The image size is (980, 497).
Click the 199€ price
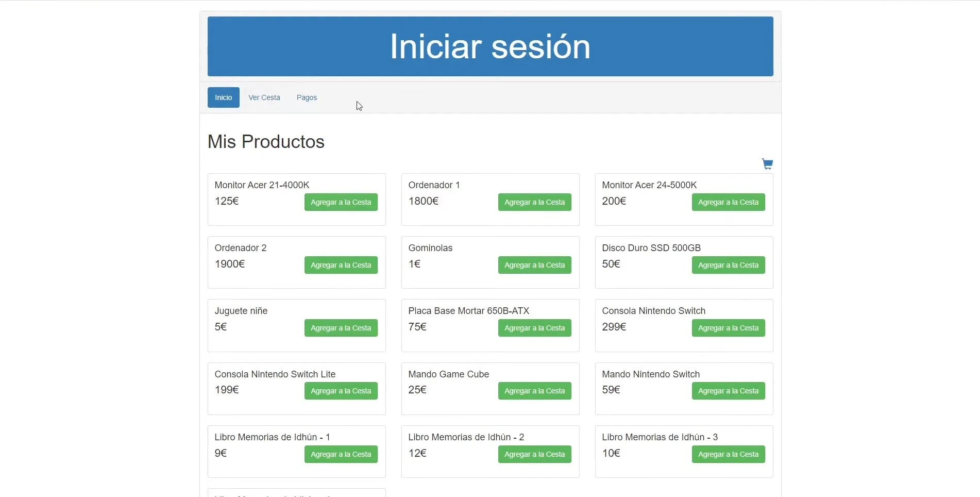227,390
